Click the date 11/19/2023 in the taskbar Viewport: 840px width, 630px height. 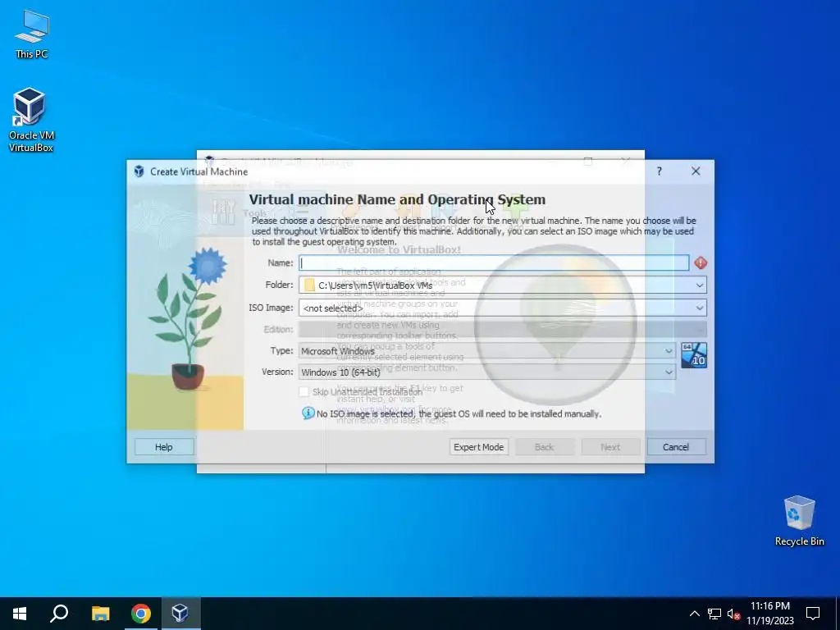tap(769, 621)
